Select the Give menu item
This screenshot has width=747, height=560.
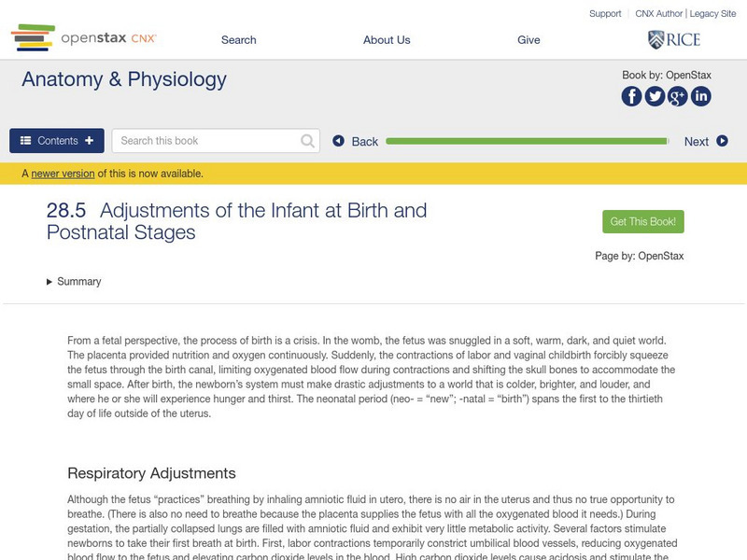click(x=529, y=40)
